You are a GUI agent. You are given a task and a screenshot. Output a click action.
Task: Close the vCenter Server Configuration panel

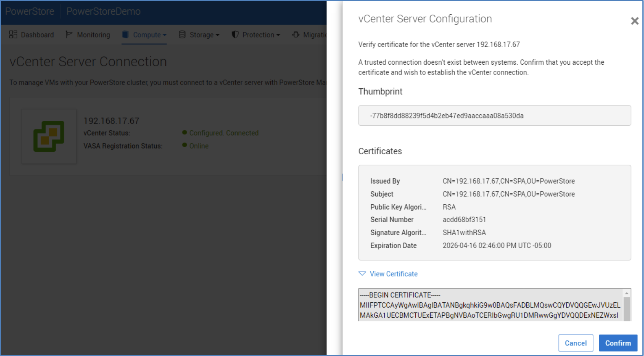pos(635,21)
